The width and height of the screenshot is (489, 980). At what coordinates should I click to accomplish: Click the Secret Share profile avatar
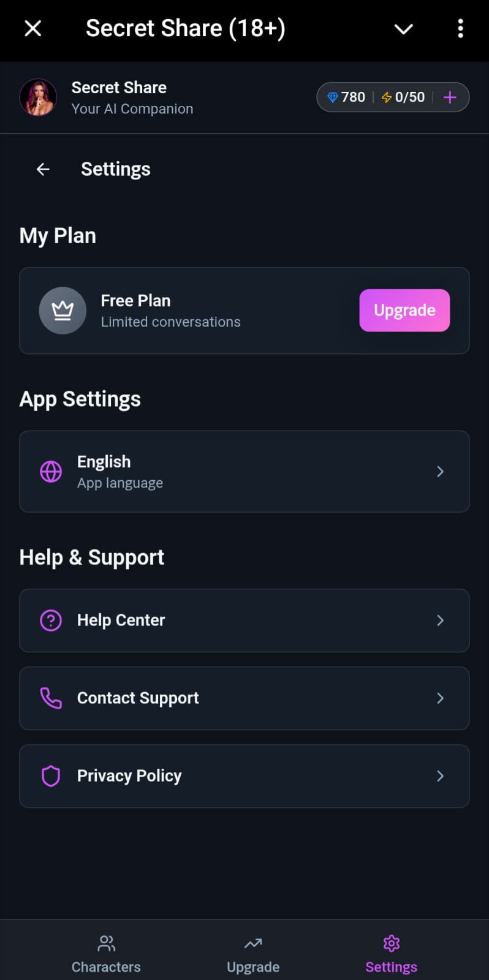(x=38, y=97)
